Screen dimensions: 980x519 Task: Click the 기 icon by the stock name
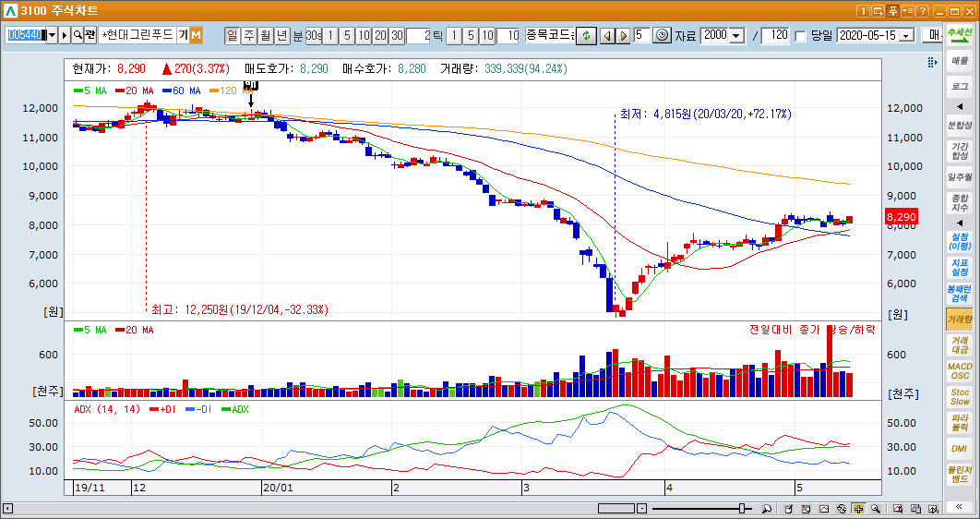[x=183, y=36]
